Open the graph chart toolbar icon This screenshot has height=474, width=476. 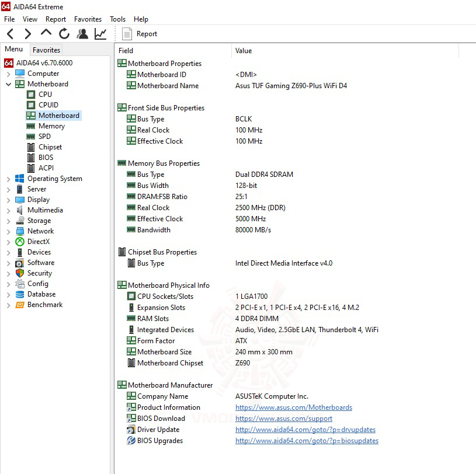100,34
